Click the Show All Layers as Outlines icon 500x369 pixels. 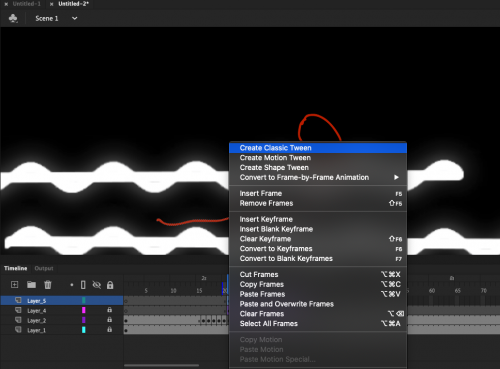(83, 285)
